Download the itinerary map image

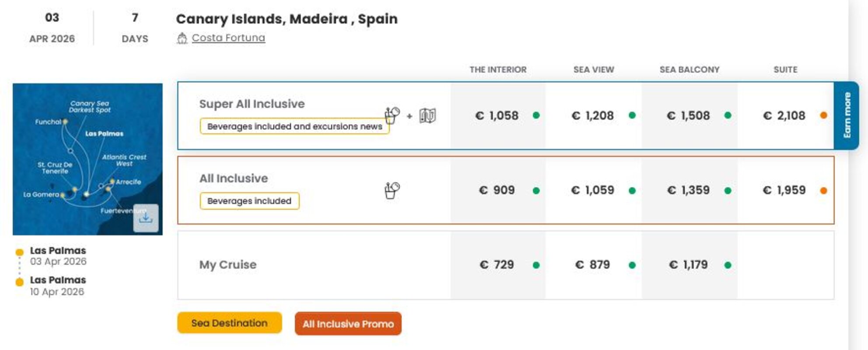[146, 217]
